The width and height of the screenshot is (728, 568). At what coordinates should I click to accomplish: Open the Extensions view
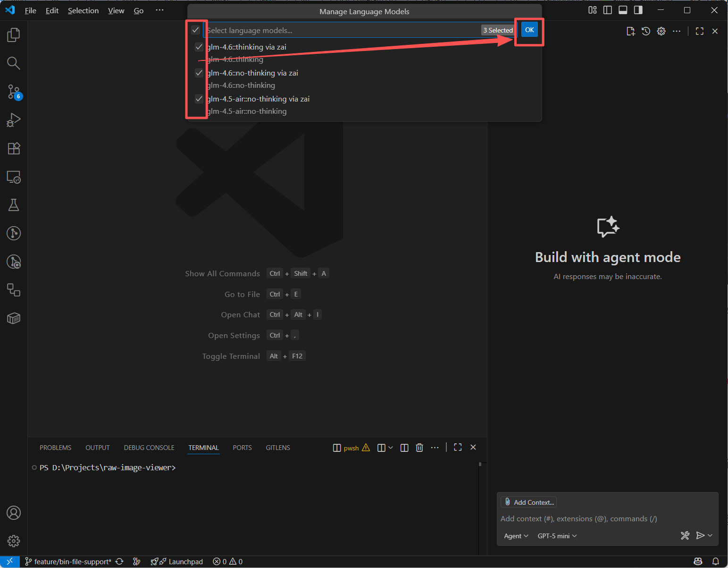[x=14, y=148]
